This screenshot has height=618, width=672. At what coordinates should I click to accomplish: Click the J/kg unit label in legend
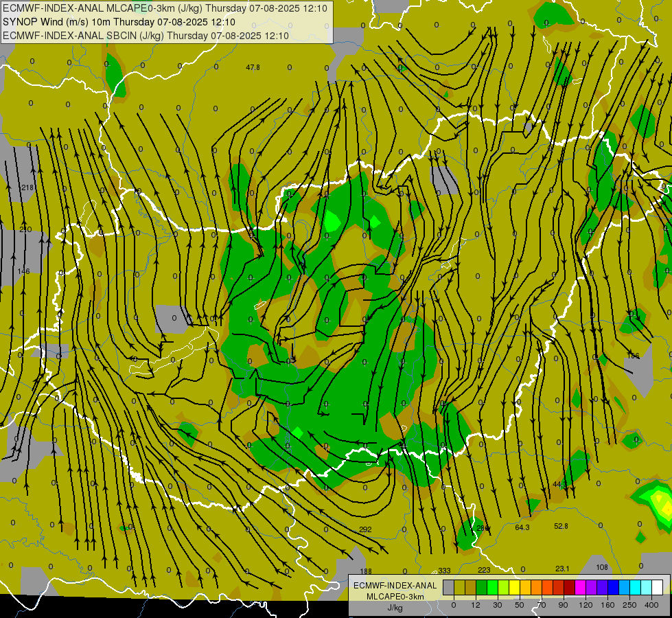coord(395,608)
